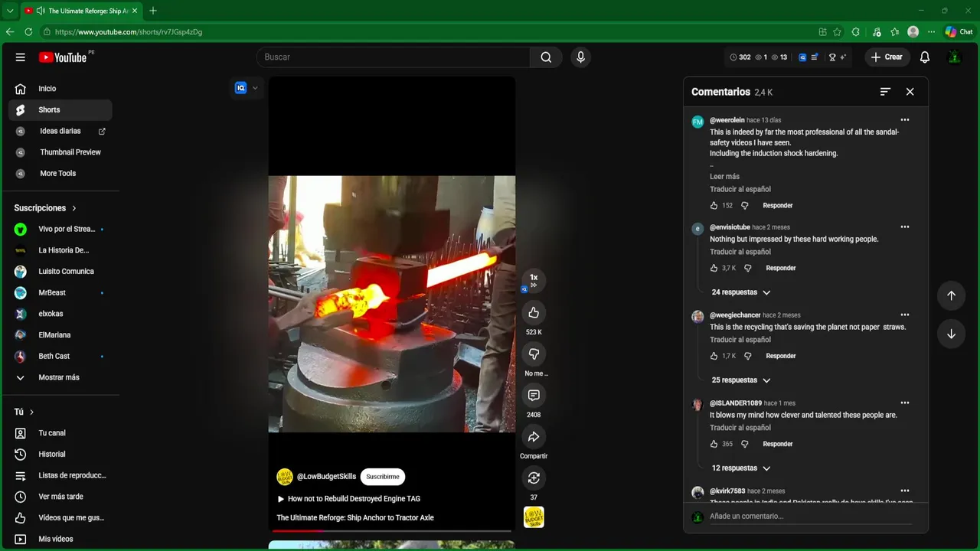Open options menu for @ISLANDER1089 comment
Screen dimensions: 980x551
pos(905,403)
